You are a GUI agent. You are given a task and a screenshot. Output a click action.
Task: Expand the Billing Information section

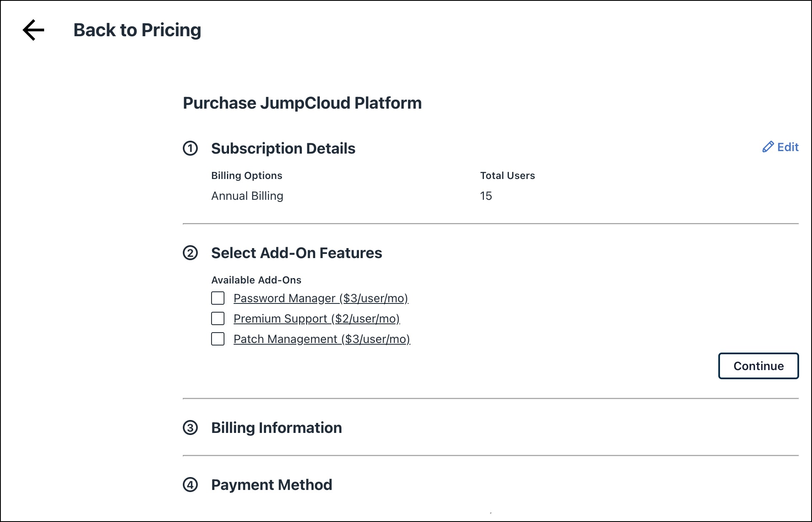(276, 428)
